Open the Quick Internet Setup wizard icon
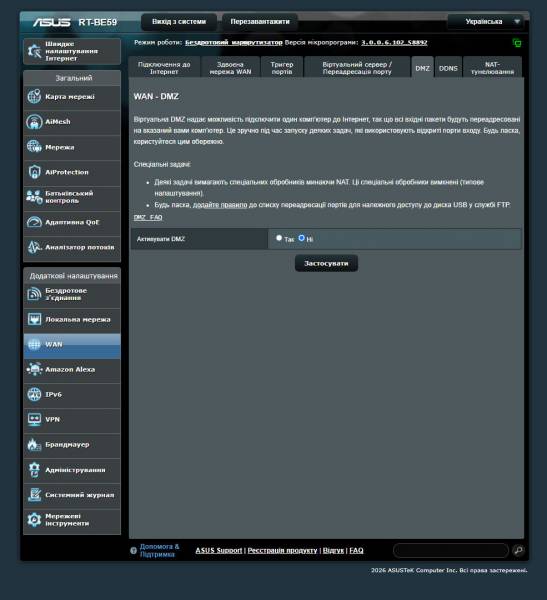The height and width of the screenshot is (600, 547). click(x=34, y=51)
